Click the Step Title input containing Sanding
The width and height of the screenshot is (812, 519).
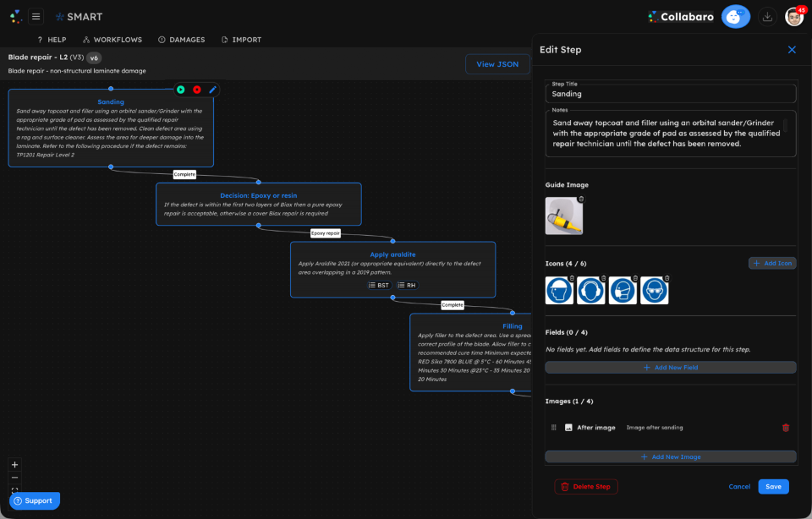pos(670,93)
